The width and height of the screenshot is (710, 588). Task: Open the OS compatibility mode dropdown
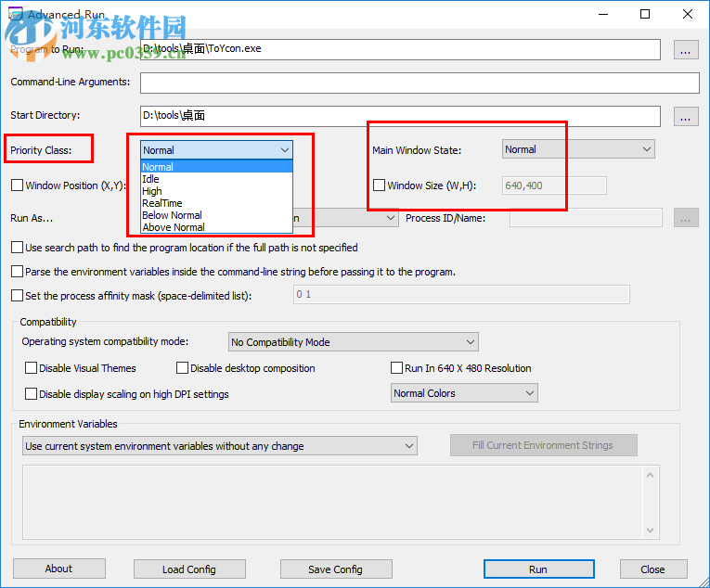tap(354, 342)
